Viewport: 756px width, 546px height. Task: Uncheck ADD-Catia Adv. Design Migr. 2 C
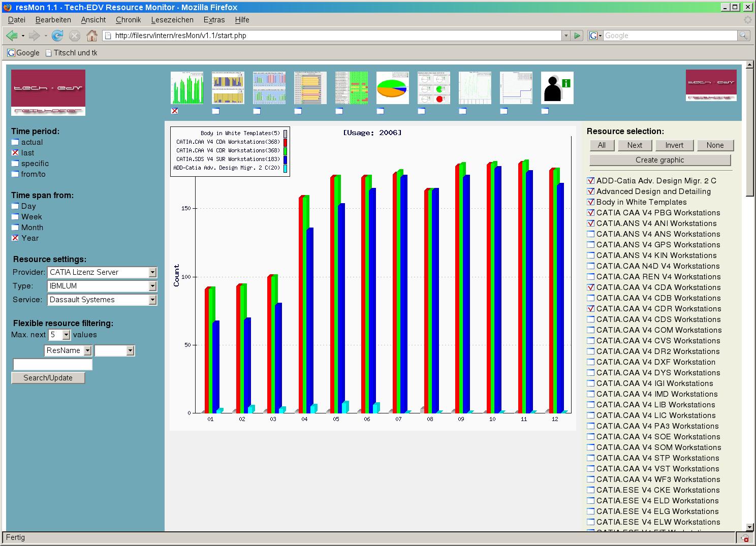pyautogui.click(x=590, y=181)
